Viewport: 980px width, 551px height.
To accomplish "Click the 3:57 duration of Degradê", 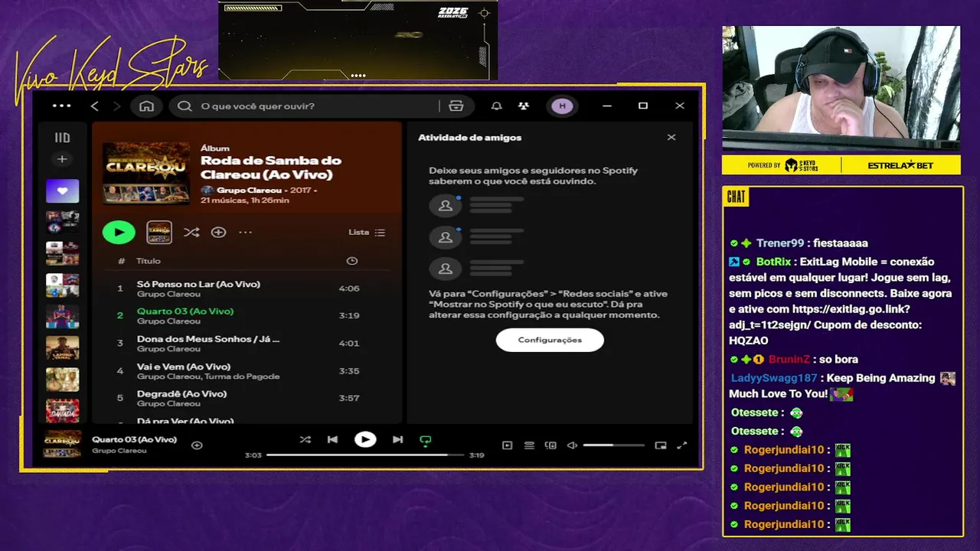I will click(x=349, y=398).
